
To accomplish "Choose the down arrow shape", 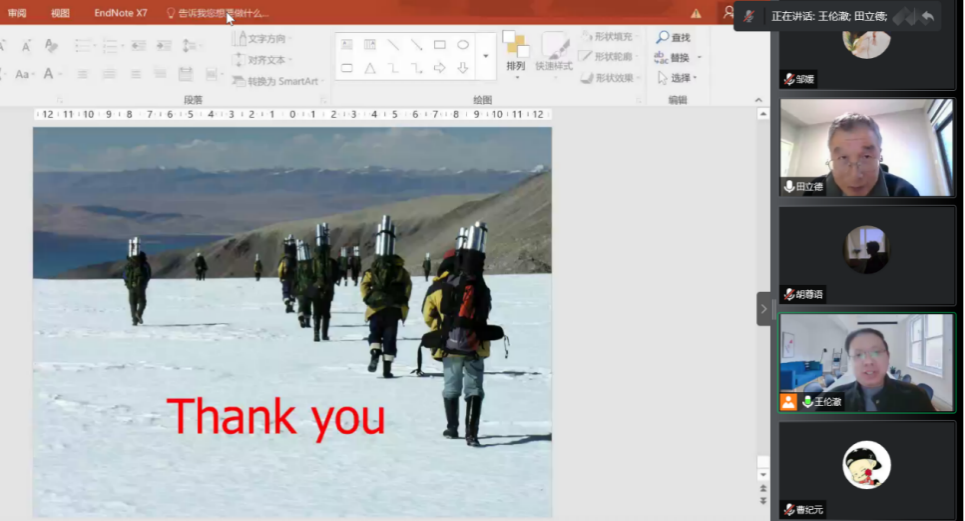I will [x=463, y=68].
